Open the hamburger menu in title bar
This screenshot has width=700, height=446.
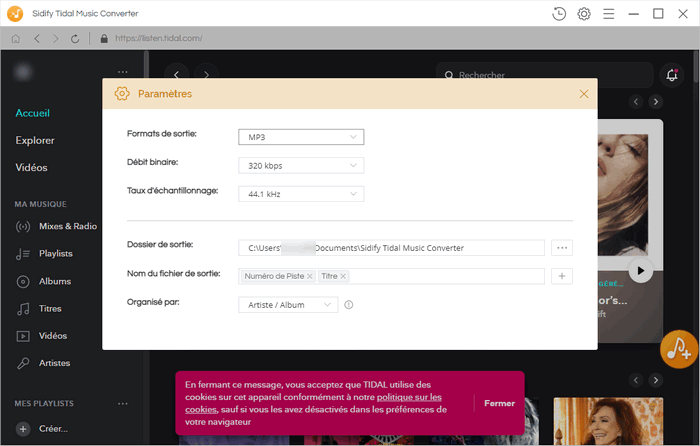pos(608,14)
